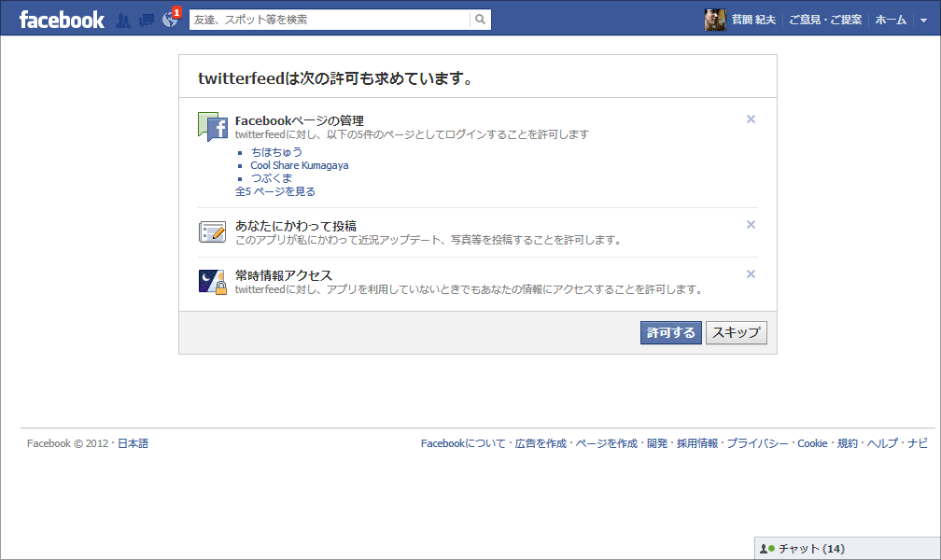
Task: Open ナビ footer link
Action: (917, 443)
